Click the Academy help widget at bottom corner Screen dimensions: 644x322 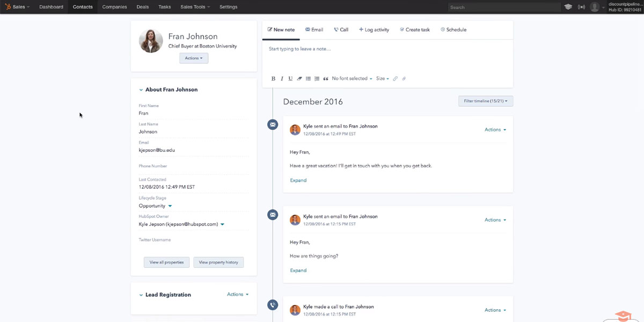coord(623,316)
